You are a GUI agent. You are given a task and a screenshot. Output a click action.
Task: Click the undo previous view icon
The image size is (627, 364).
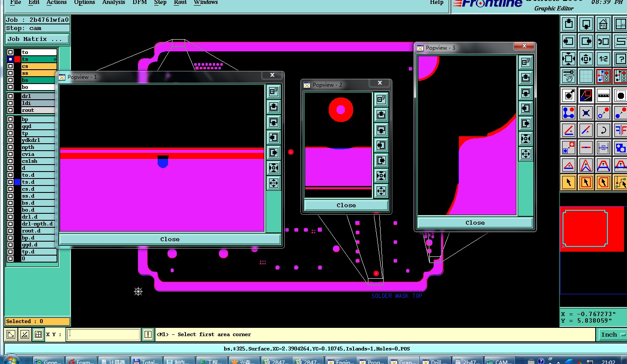(x=603, y=41)
